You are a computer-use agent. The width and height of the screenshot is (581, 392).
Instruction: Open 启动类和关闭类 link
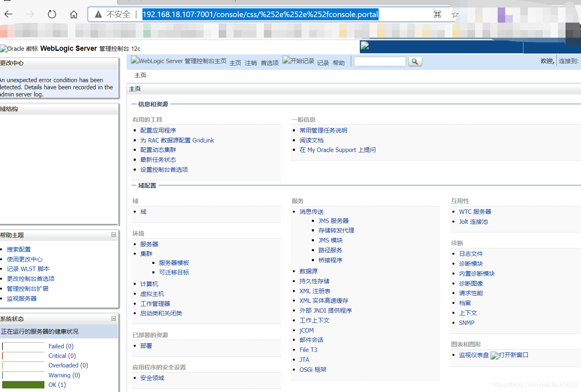[161, 313]
